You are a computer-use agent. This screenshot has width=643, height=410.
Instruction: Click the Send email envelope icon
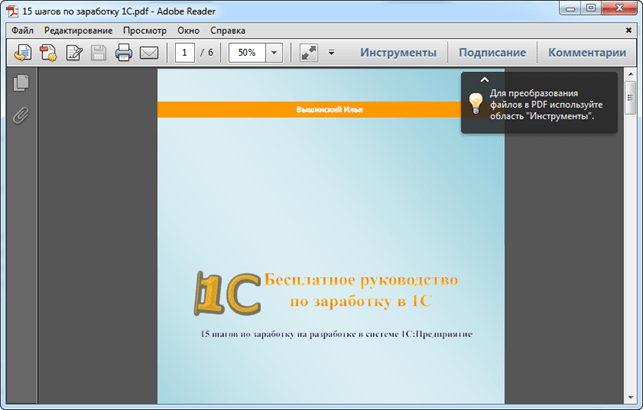[x=149, y=53]
